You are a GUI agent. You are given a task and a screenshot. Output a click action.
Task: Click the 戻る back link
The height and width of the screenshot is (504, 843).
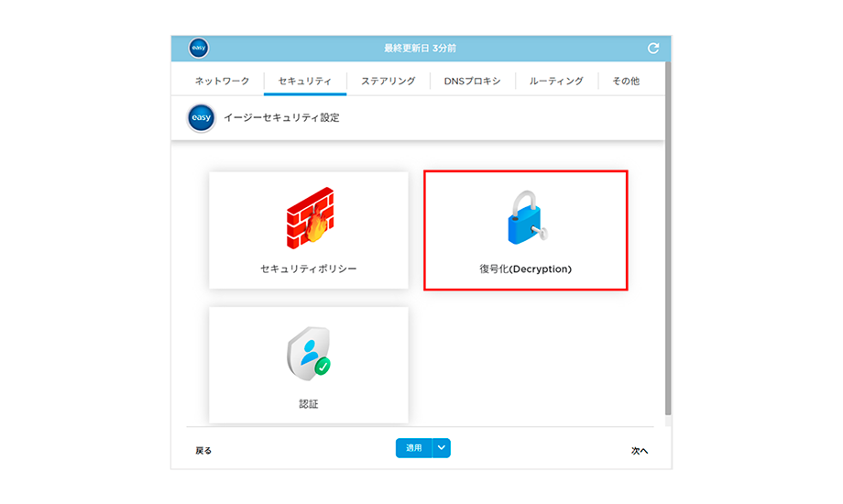click(203, 451)
